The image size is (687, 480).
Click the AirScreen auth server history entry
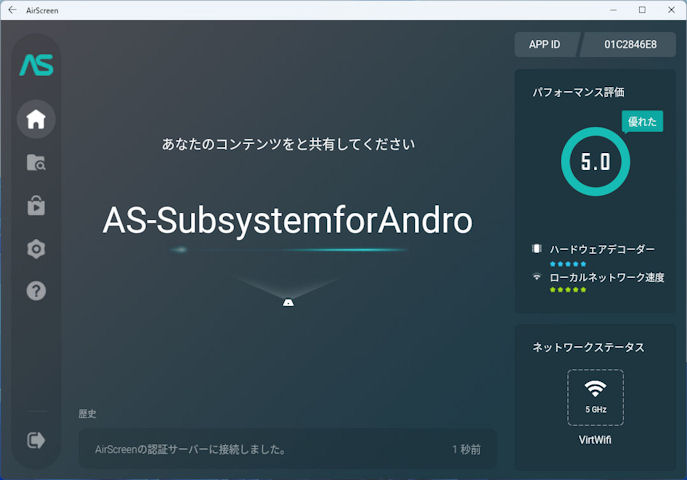pos(288,449)
